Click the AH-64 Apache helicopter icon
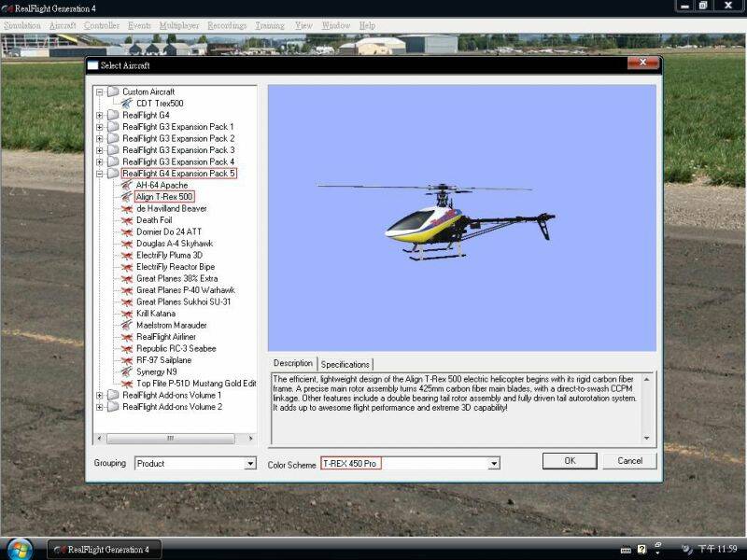The height and width of the screenshot is (560, 747). pyautogui.click(x=127, y=185)
